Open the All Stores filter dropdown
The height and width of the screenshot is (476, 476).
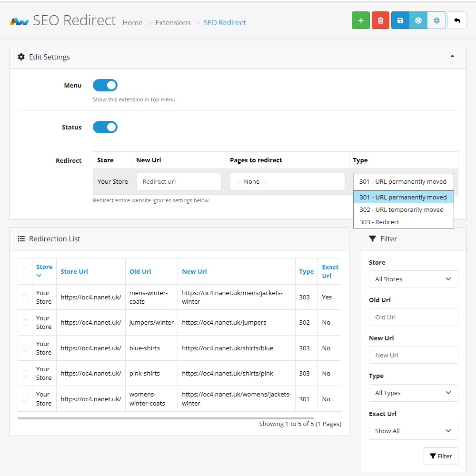(x=413, y=279)
